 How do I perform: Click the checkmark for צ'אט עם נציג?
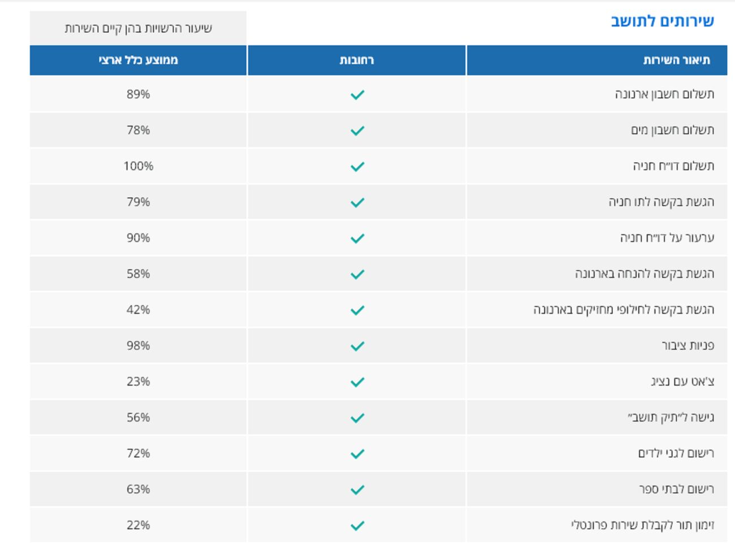[357, 382]
